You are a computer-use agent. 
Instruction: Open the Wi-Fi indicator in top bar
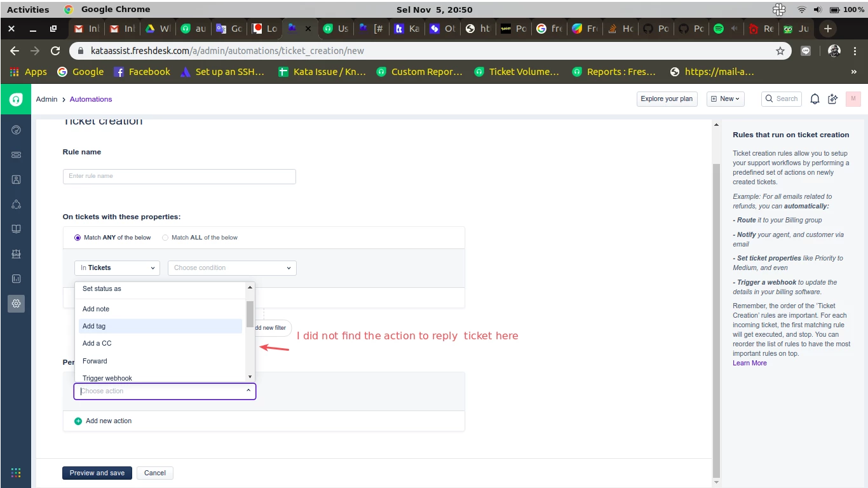801,10
